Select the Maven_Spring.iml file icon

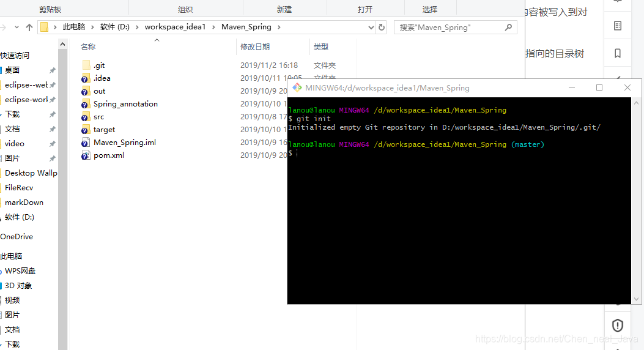tap(86, 143)
